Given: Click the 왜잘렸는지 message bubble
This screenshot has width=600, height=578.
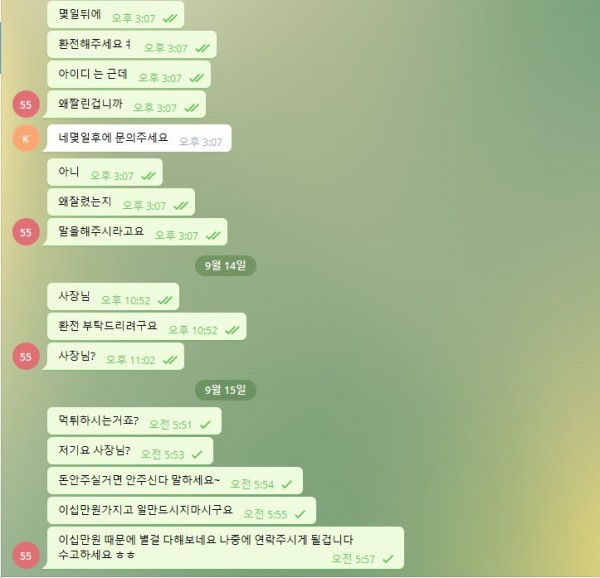Looking at the screenshot, I should 121,202.
